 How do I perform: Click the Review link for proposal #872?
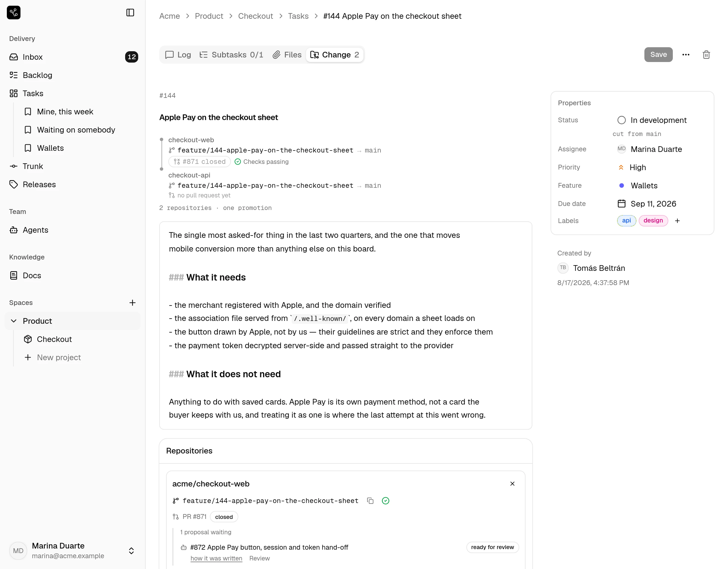click(259, 558)
